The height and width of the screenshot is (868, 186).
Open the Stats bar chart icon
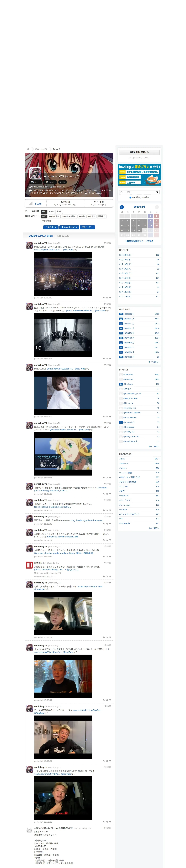click(x=31, y=204)
